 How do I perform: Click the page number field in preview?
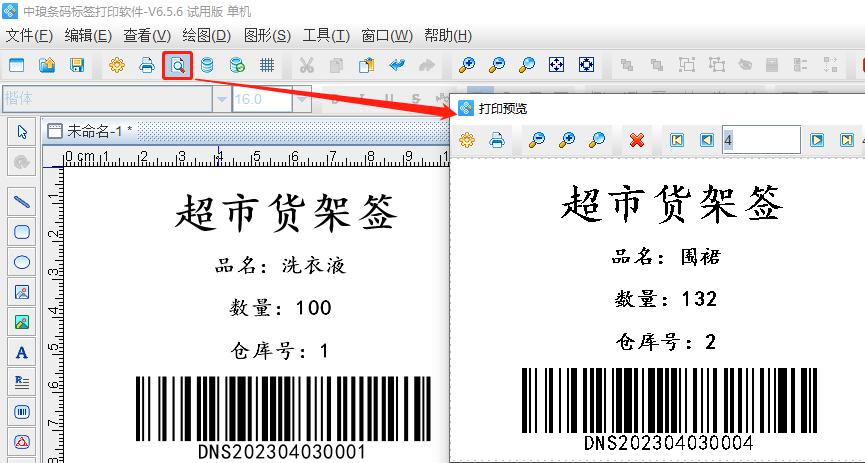pos(760,140)
